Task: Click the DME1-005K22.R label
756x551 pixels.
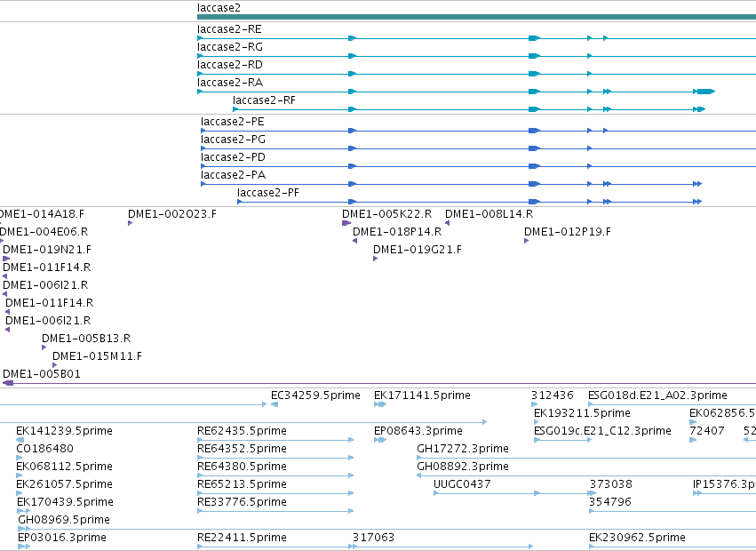Action: coord(386,214)
